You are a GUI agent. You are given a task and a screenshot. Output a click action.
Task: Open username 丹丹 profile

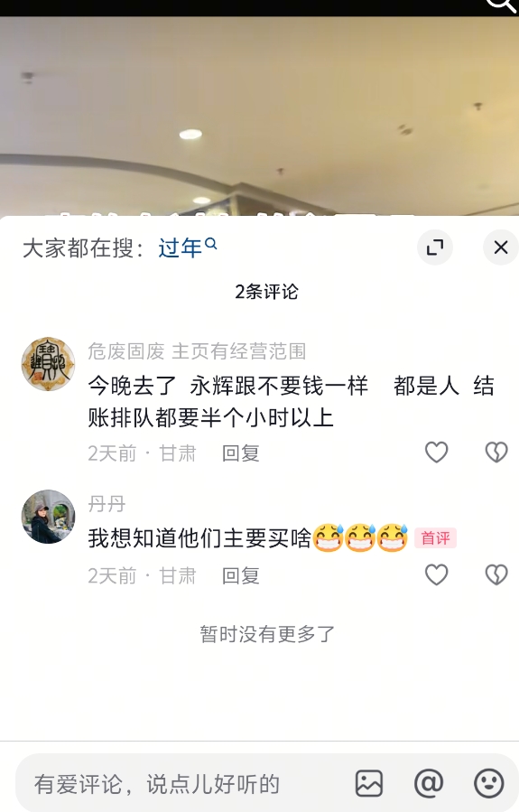[107, 503]
